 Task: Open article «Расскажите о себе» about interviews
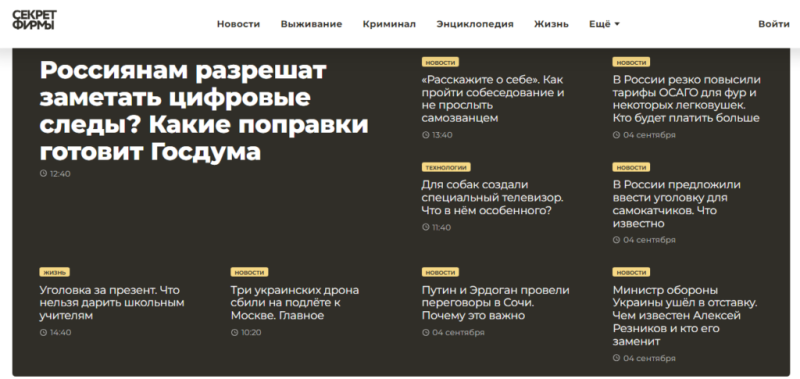point(493,99)
